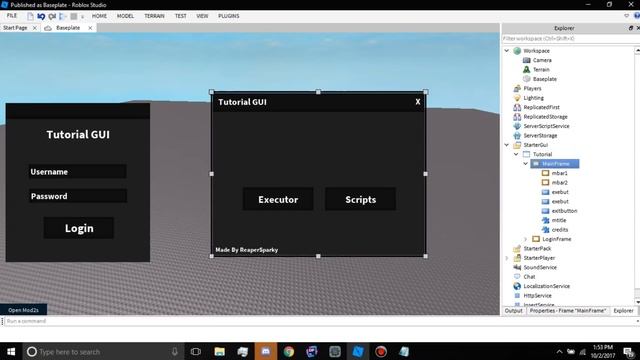Switch to the HOME ribbon tab
640x360 pixels.
99,16
